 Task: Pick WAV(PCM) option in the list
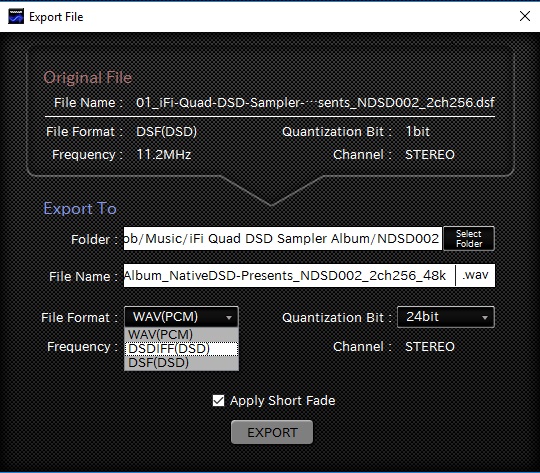[181, 335]
